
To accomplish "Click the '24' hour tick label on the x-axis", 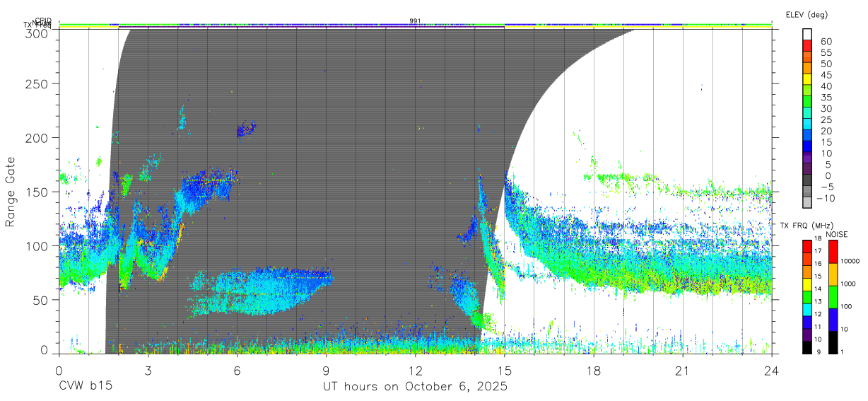I will click(772, 370).
